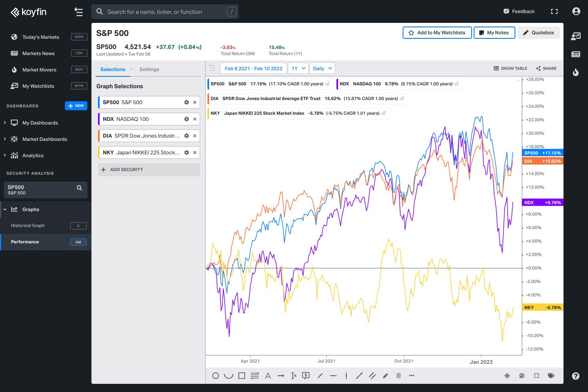This screenshot has height=392, width=588.
Task: Click the Add Security button
Action: [x=149, y=170]
